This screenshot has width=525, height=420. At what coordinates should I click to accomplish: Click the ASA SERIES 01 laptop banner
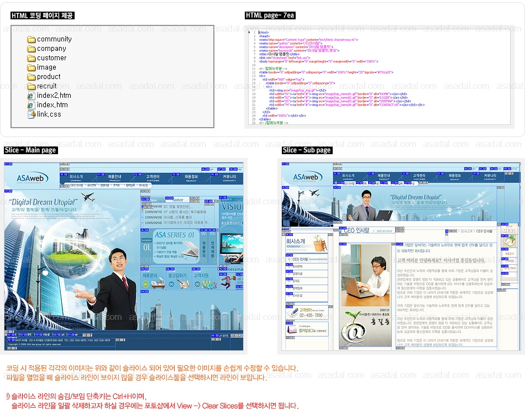tap(175, 246)
